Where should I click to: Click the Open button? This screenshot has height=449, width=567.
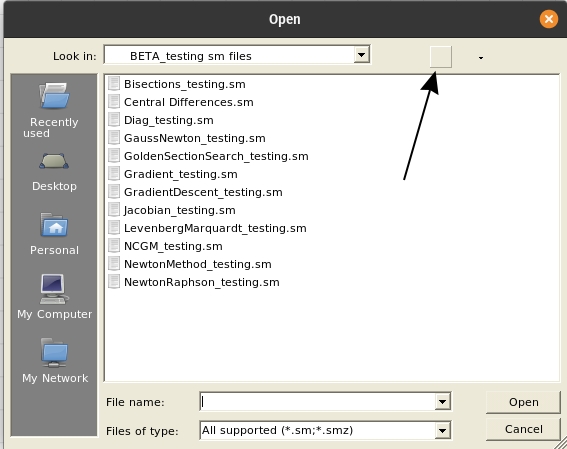(523, 402)
